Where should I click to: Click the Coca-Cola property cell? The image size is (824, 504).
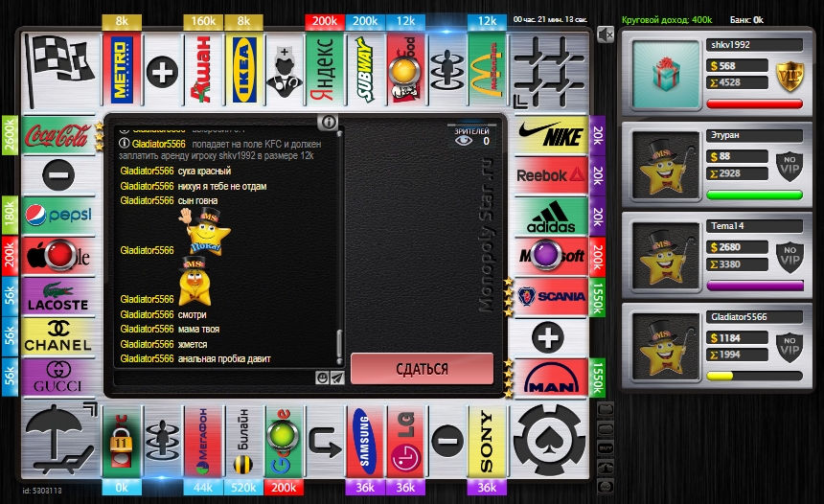(57, 137)
